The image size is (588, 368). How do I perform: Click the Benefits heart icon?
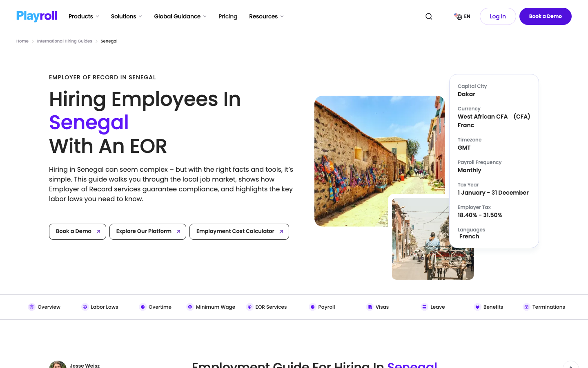pyautogui.click(x=477, y=307)
